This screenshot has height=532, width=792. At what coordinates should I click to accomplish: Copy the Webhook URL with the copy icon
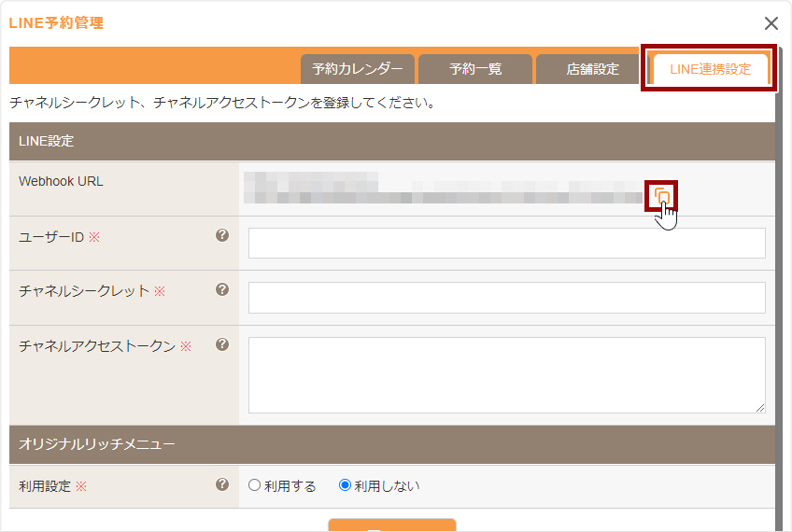coord(661,196)
